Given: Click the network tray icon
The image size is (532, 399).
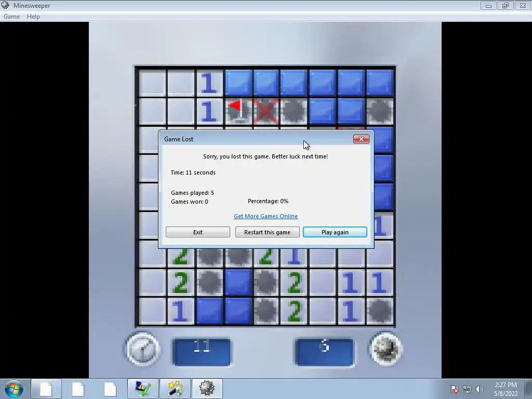Looking at the screenshot, I should coord(467,389).
